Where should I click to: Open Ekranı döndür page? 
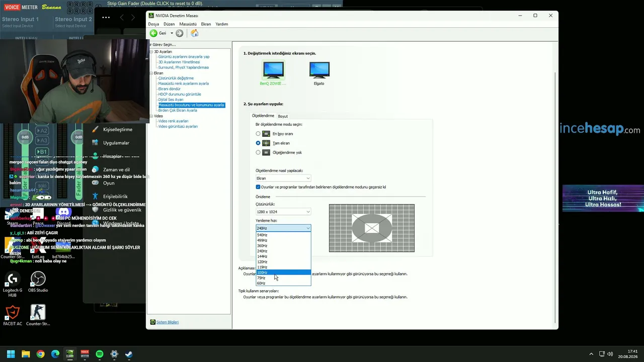pos(169,89)
